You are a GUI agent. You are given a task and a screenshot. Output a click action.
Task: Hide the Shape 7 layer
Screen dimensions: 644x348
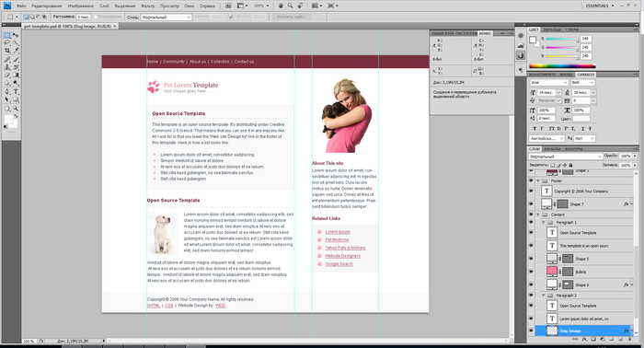click(531, 203)
